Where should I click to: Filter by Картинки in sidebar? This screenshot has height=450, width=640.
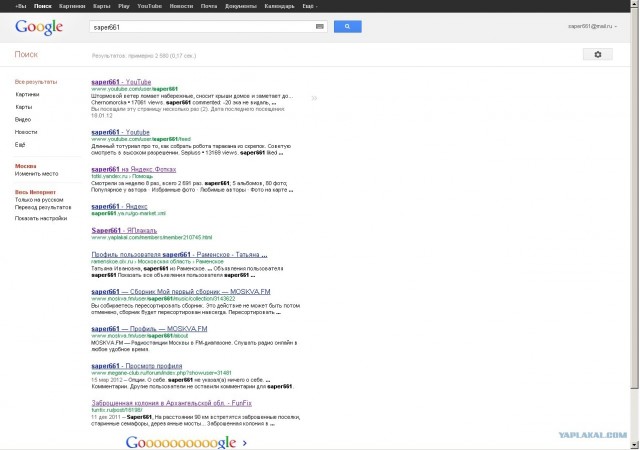click(x=27, y=94)
